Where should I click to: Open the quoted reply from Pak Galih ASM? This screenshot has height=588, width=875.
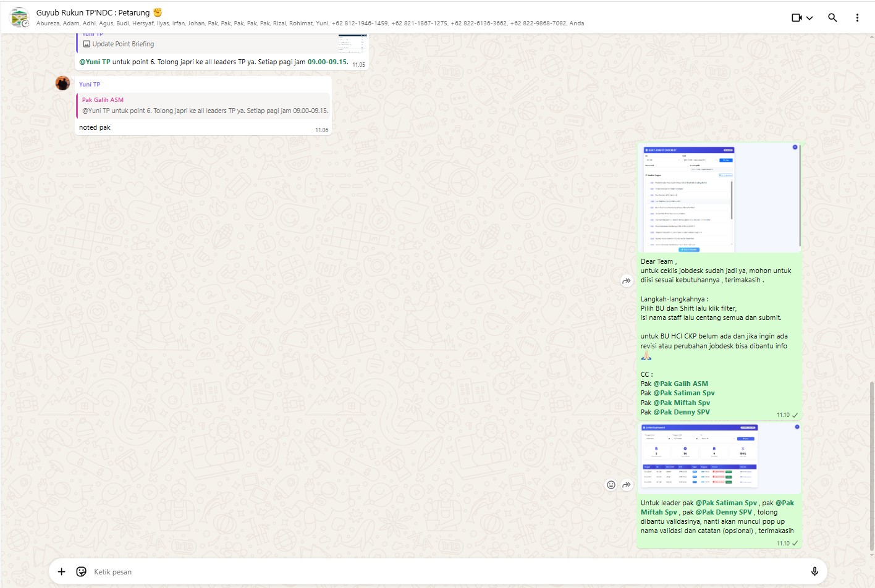tap(203, 105)
